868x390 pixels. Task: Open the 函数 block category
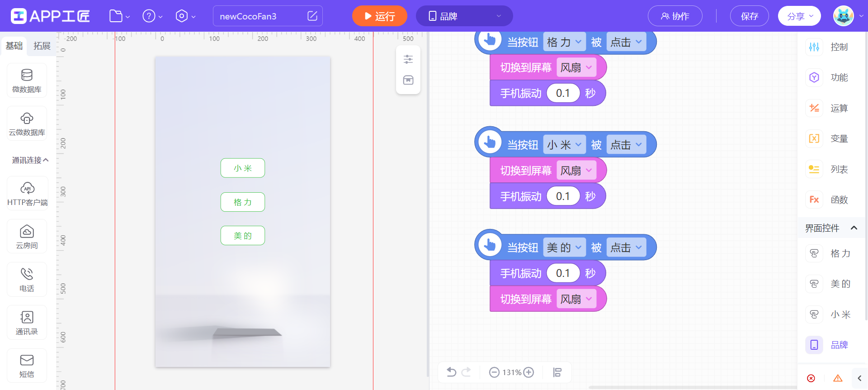pyautogui.click(x=828, y=200)
